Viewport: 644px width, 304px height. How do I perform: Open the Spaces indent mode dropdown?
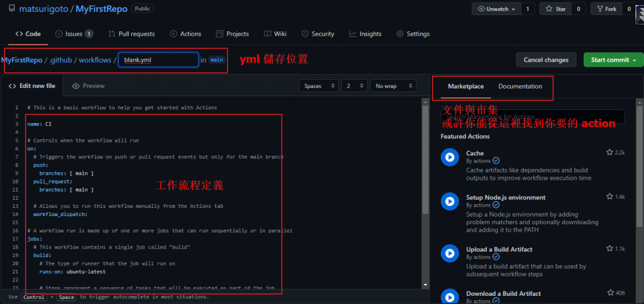(319, 86)
